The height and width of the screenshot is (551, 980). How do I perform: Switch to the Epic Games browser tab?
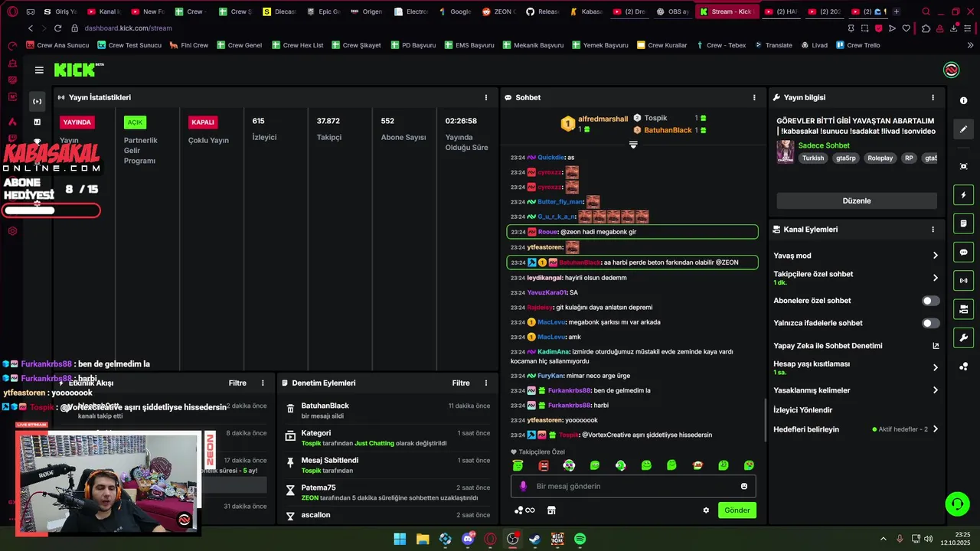323,11
